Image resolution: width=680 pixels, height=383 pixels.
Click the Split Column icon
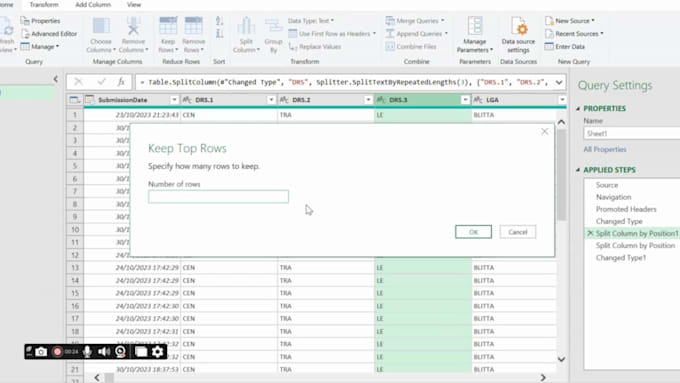click(246, 26)
